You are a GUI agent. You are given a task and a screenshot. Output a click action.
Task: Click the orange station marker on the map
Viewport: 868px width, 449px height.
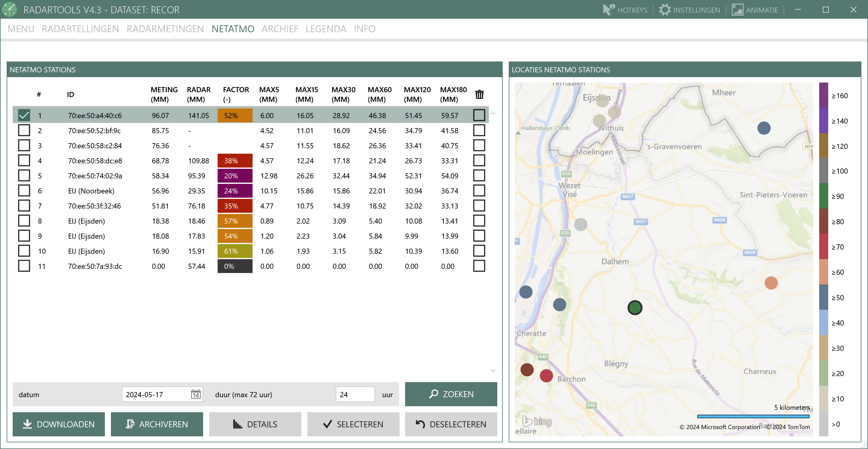tap(771, 283)
